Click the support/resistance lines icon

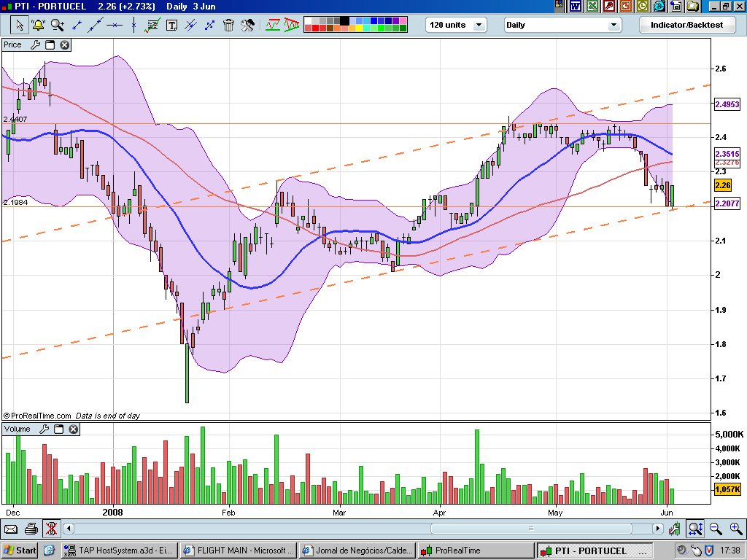273,25
